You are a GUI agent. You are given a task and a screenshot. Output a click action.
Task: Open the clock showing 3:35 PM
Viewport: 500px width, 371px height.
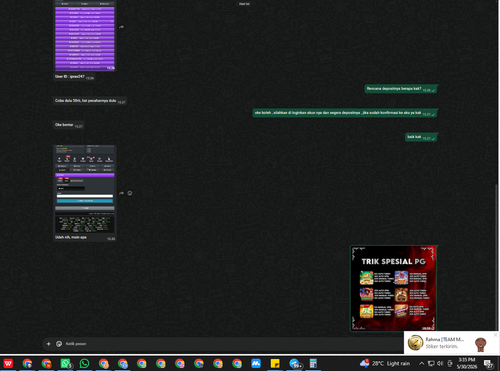coord(467,363)
